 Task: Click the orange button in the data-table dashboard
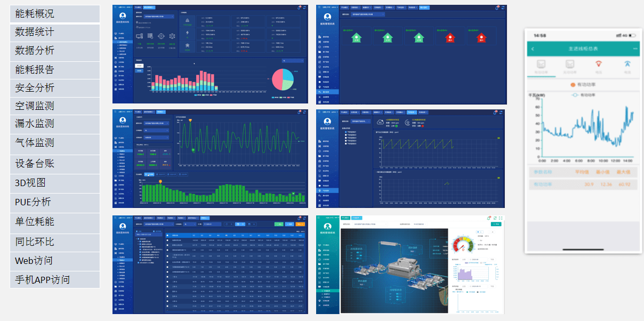(301, 224)
